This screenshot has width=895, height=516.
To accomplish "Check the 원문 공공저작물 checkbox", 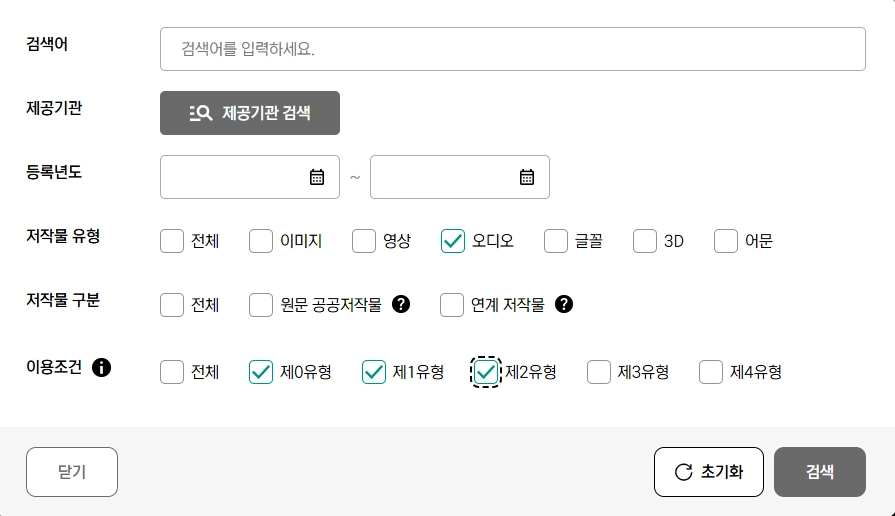I will pyautogui.click(x=261, y=305).
